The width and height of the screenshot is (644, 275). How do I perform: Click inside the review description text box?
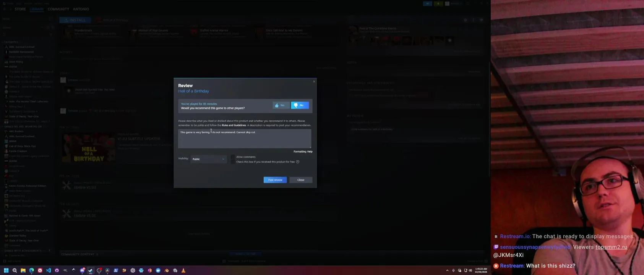(x=245, y=138)
